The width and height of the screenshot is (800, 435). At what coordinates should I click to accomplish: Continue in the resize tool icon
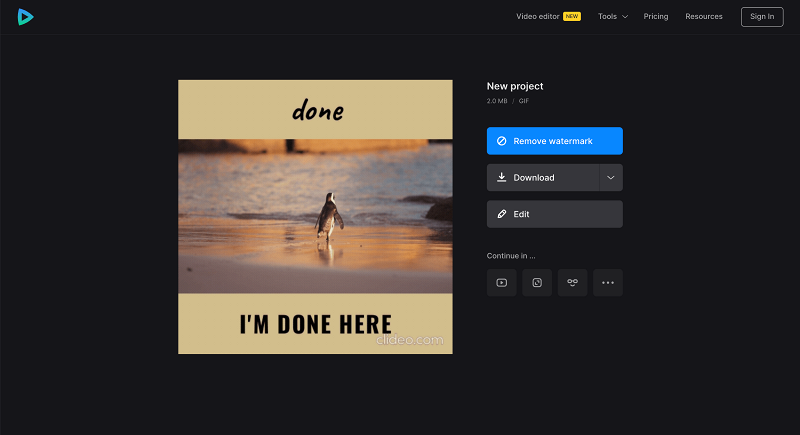coord(537,283)
